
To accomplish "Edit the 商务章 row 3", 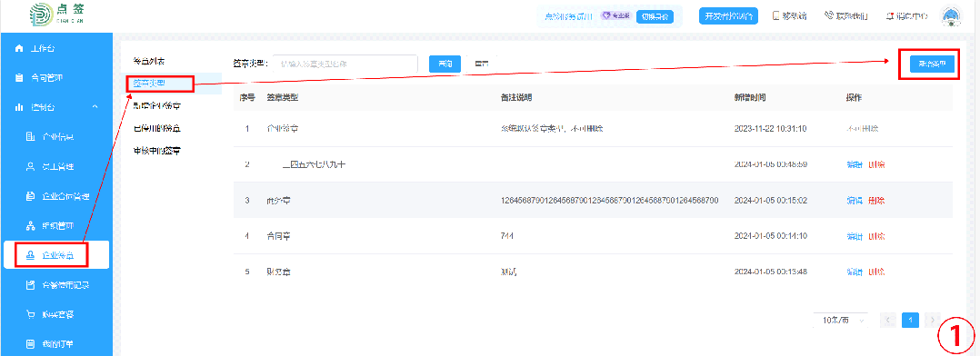I will 855,201.
